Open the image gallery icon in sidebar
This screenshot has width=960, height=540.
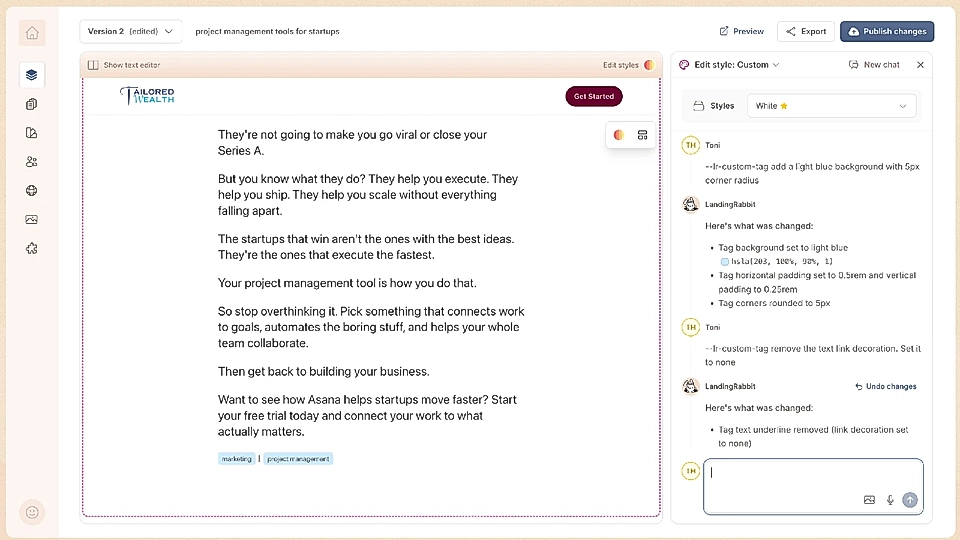pyautogui.click(x=32, y=219)
